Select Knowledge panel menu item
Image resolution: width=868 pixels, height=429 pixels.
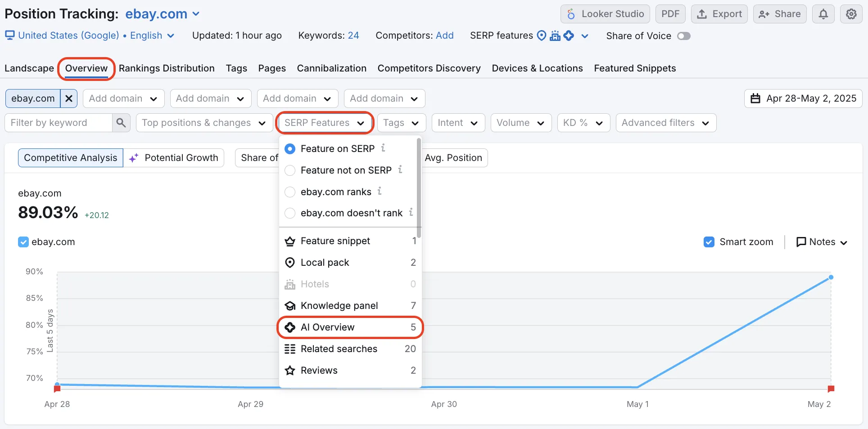click(350, 306)
